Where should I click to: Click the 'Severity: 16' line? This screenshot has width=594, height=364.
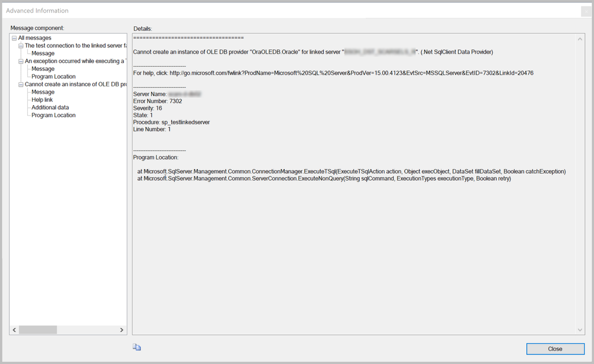point(147,108)
